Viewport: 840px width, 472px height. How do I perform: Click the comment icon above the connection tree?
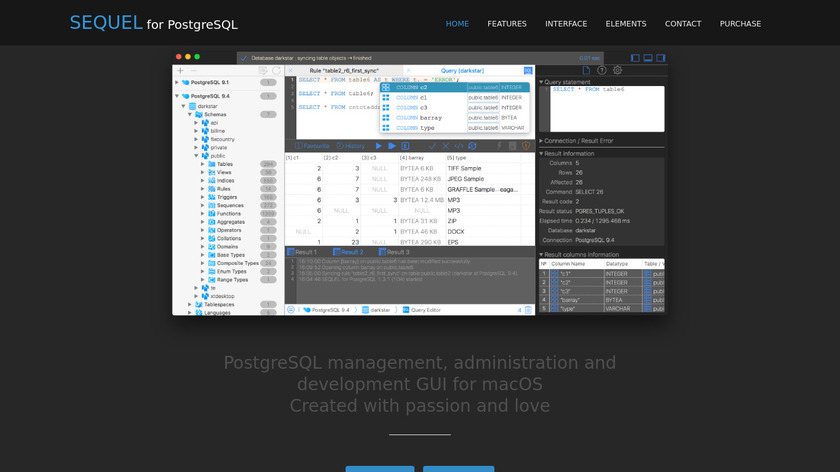click(x=262, y=71)
